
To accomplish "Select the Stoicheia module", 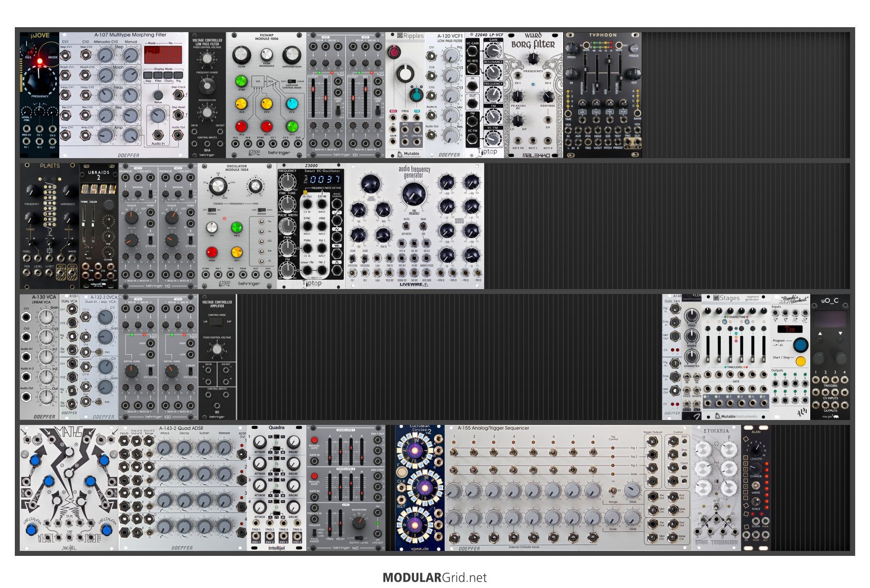I will [x=716, y=488].
